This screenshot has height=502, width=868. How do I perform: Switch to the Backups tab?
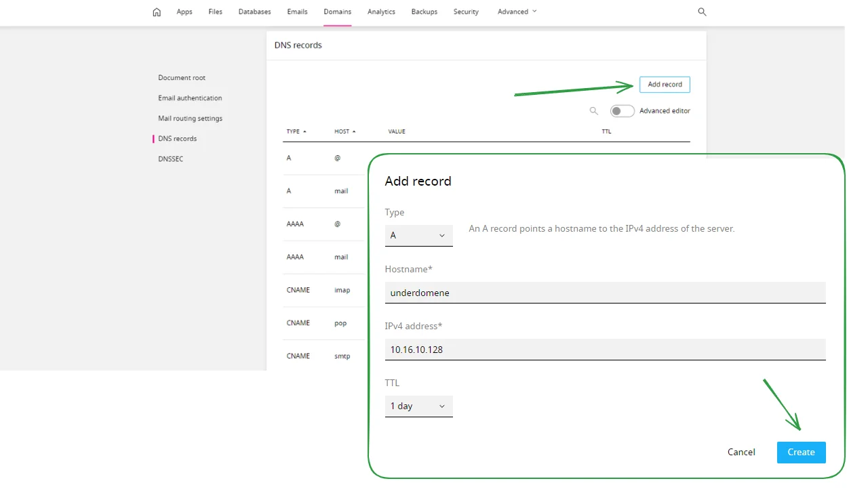coord(424,12)
